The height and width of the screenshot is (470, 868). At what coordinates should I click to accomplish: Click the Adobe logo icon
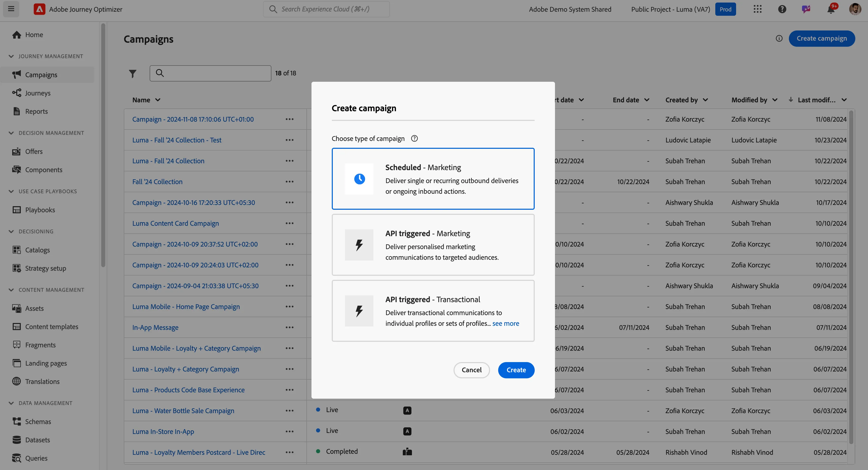[x=39, y=9]
